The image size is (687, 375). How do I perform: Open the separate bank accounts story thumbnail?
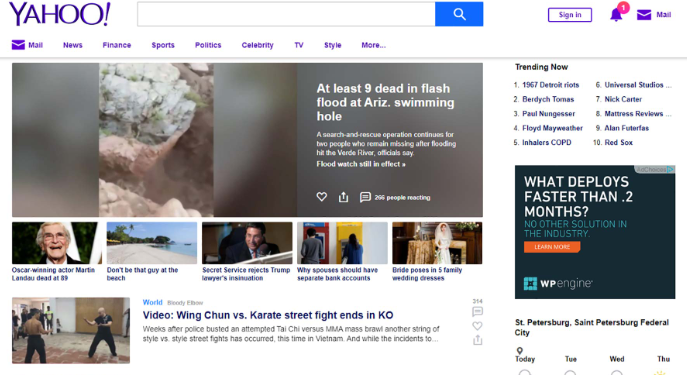[342, 243]
